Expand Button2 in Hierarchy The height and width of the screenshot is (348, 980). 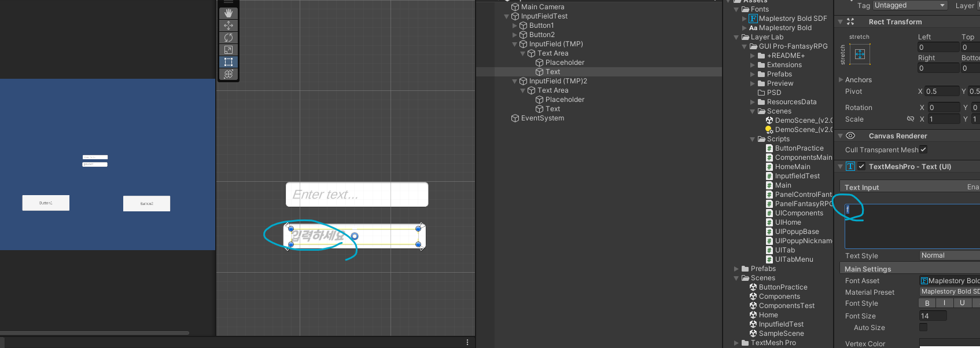coord(515,35)
